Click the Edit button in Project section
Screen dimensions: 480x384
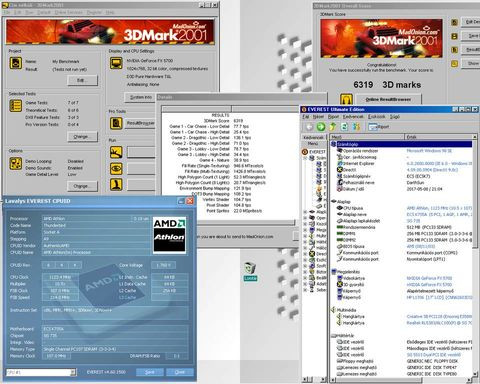[x=82, y=80]
